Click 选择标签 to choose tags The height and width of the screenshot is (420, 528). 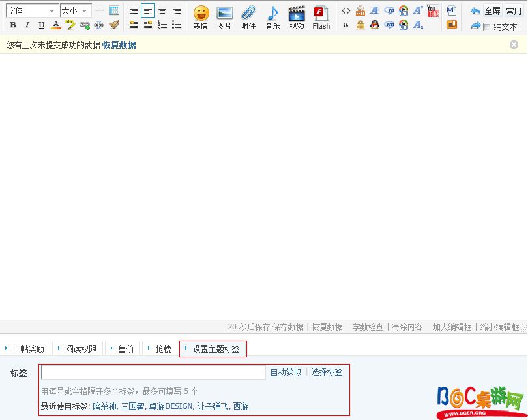(x=327, y=372)
